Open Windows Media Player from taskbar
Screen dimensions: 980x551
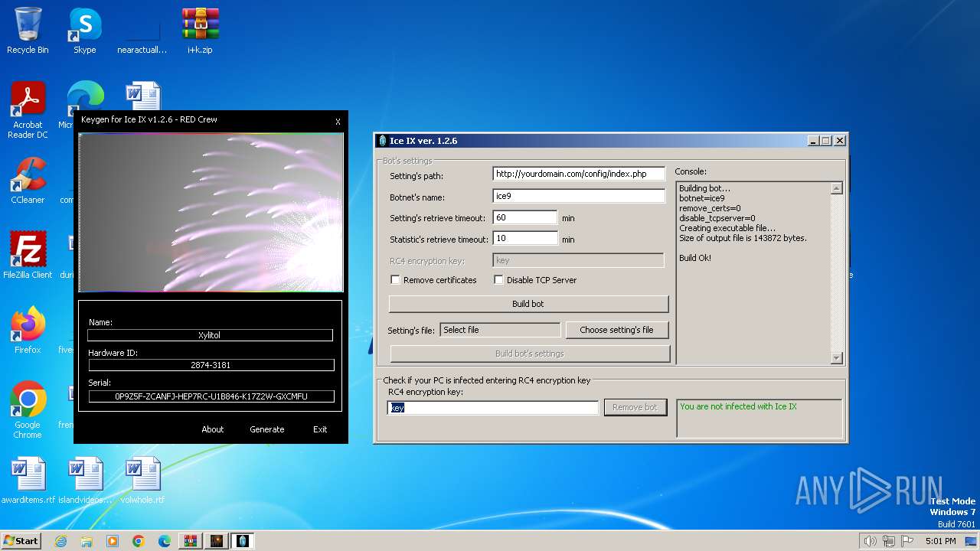coord(113,541)
